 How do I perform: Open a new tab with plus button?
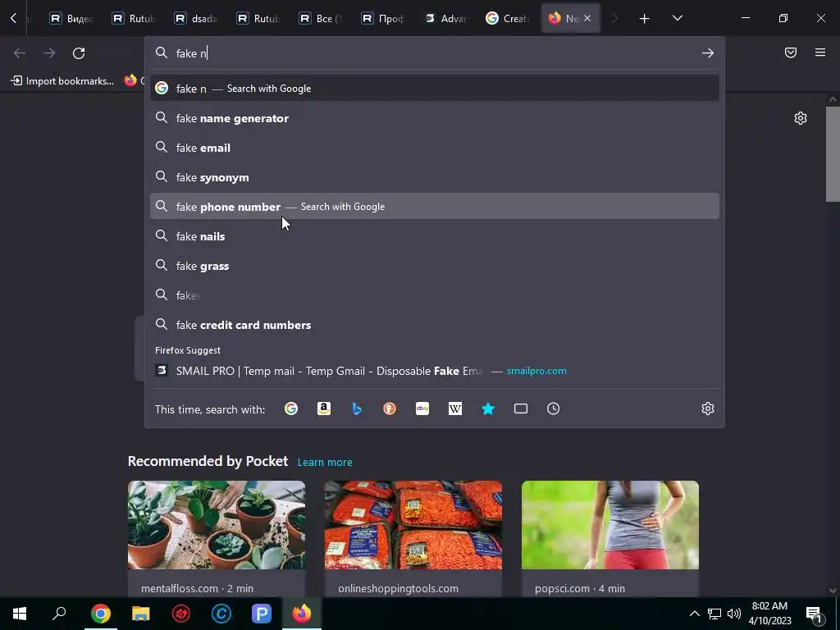(x=645, y=19)
